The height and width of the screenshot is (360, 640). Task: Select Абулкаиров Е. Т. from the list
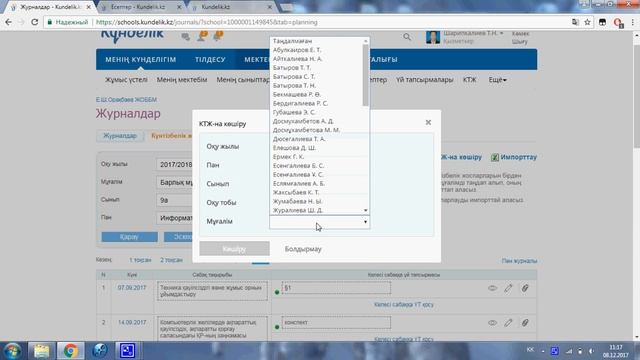click(297, 50)
